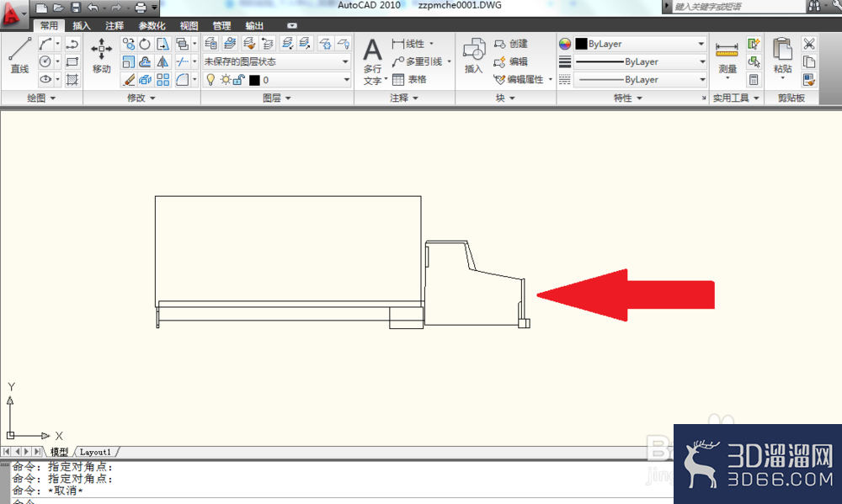Select the Arc drawing tool

(x=45, y=44)
